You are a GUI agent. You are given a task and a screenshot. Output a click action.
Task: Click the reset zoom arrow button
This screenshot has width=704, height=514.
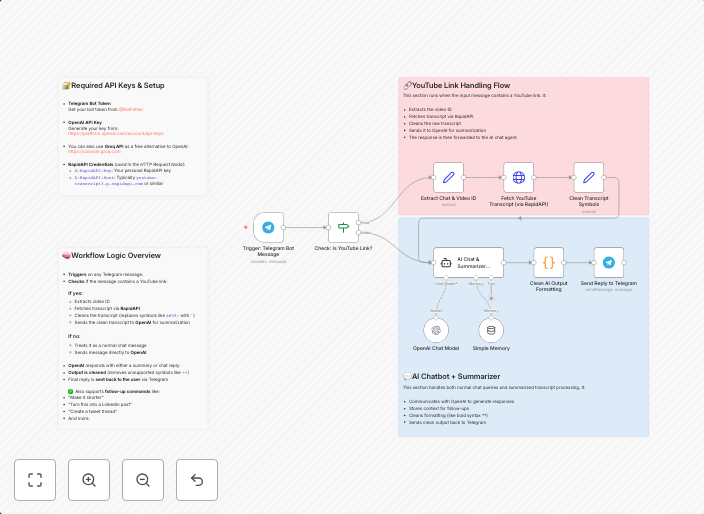coord(197,480)
